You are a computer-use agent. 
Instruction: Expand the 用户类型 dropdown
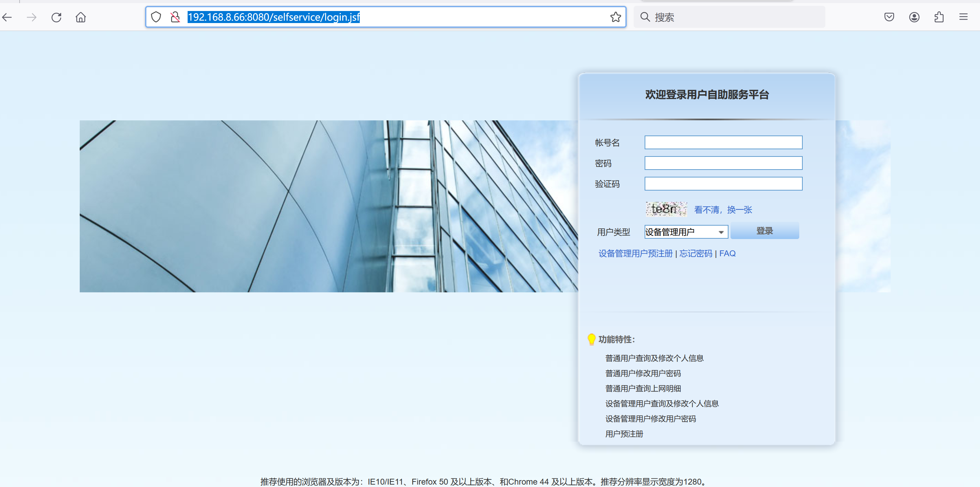point(686,232)
